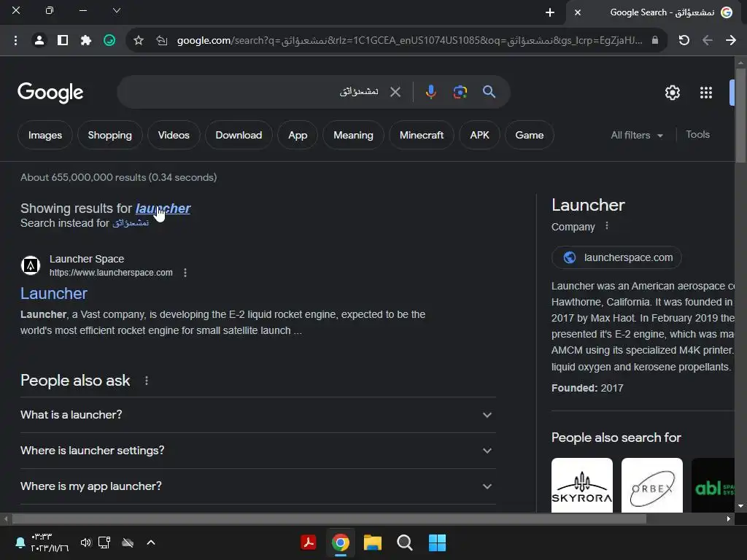This screenshot has height=560, width=747.
Task: Click the corrected 'launcher' link
Action: 163,209
